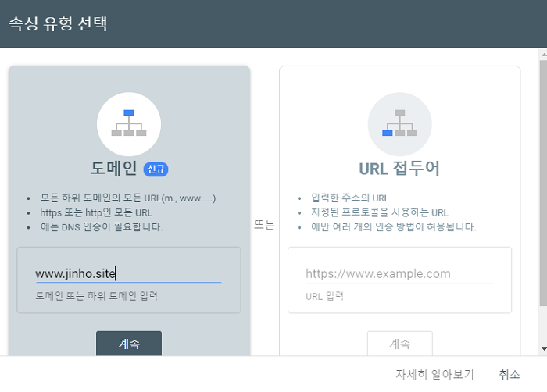Click the URL 입력 helper label

[324, 297]
